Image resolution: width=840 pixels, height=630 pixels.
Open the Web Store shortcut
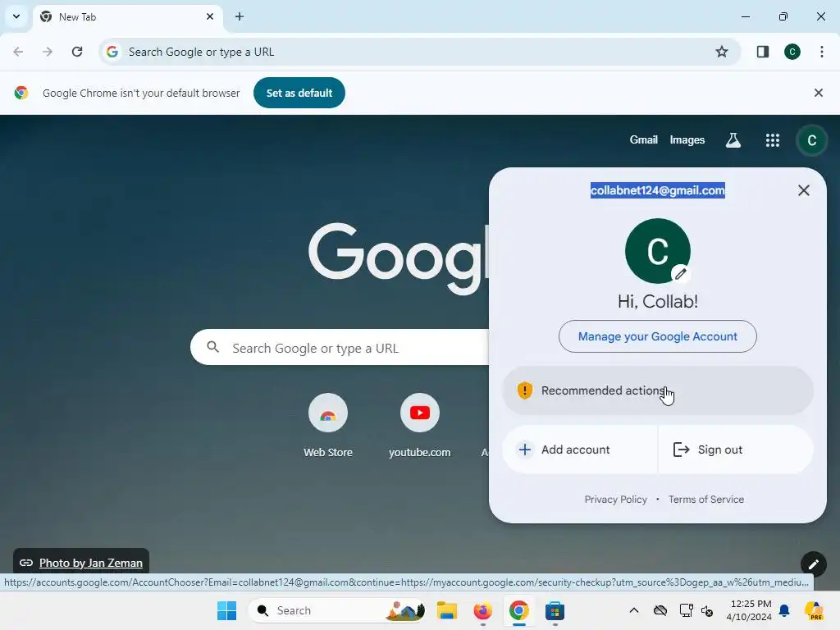[x=328, y=426]
